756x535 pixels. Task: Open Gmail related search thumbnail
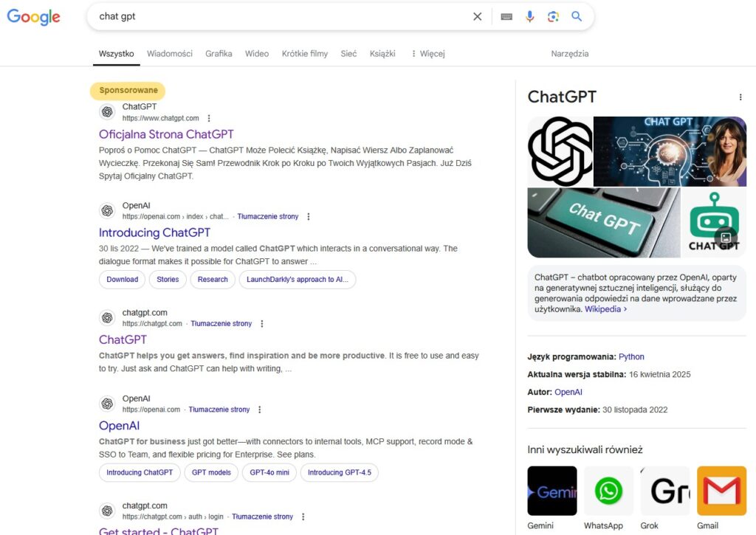click(722, 491)
